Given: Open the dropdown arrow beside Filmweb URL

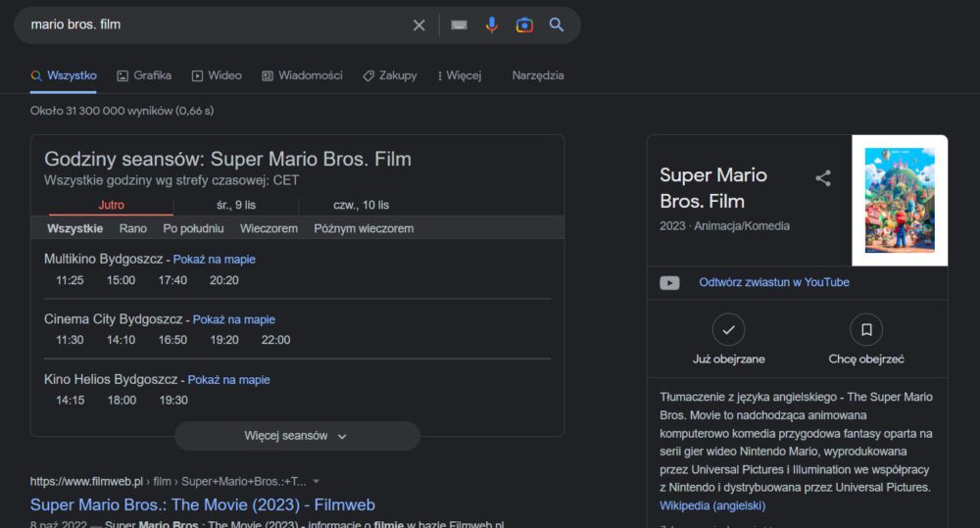Looking at the screenshot, I should (x=317, y=481).
